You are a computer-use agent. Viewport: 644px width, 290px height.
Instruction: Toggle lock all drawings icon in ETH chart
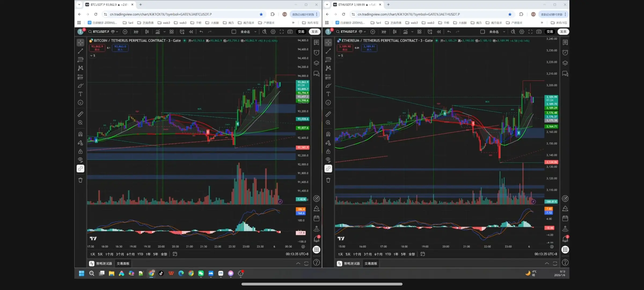pyautogui.click(x=328, y=151)
